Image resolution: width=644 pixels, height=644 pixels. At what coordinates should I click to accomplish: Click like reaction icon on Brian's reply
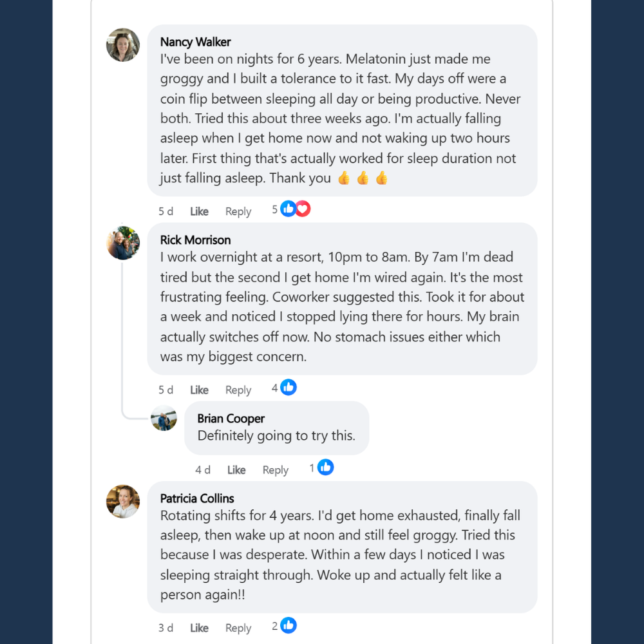coord(326,468)
